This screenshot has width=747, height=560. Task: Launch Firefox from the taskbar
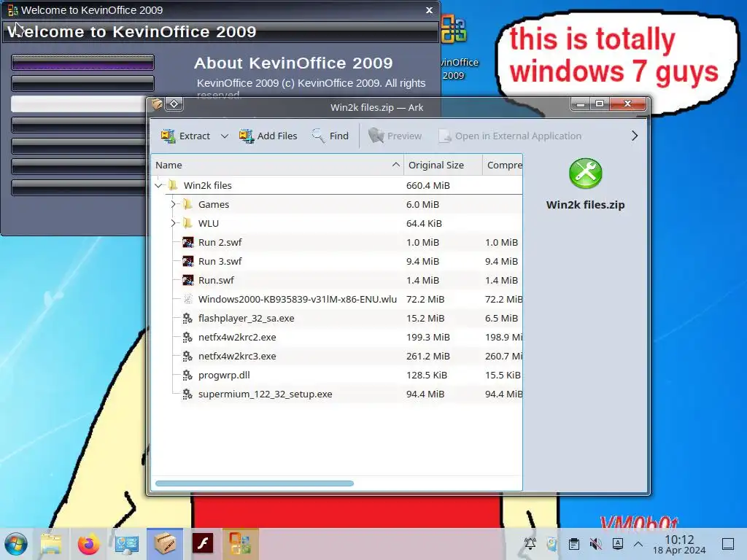point(88,544)
